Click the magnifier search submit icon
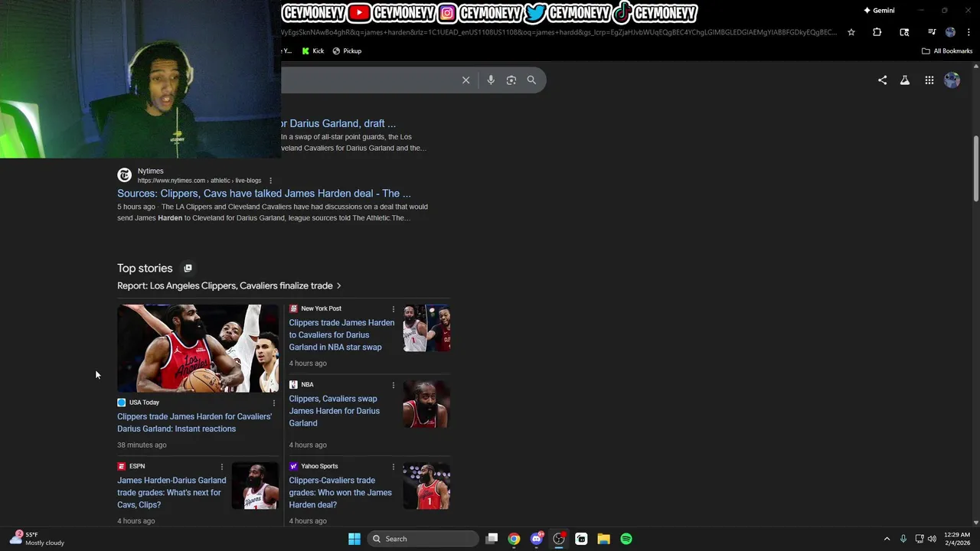Image resolution: width=980 pixels, height=551 pixels. coord(531,80)
